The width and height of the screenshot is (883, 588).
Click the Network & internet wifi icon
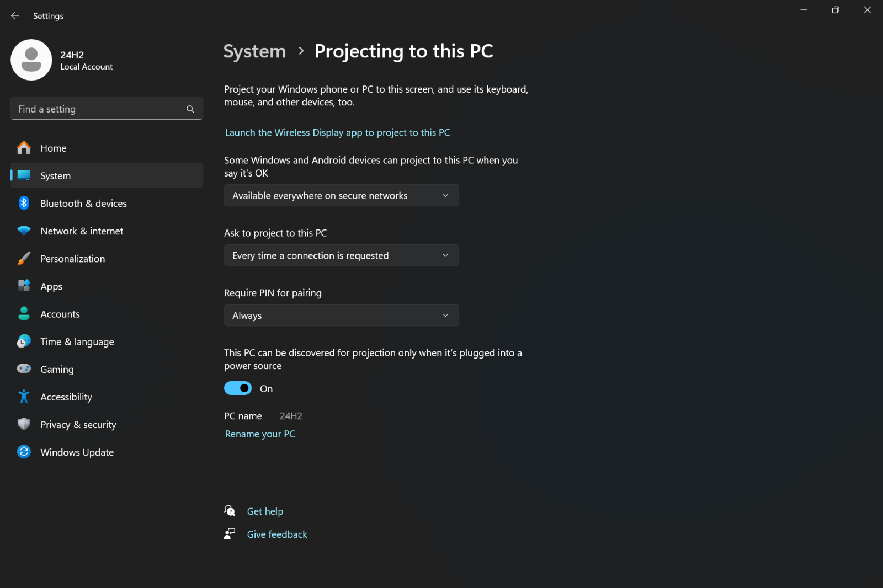coord(24,231)
